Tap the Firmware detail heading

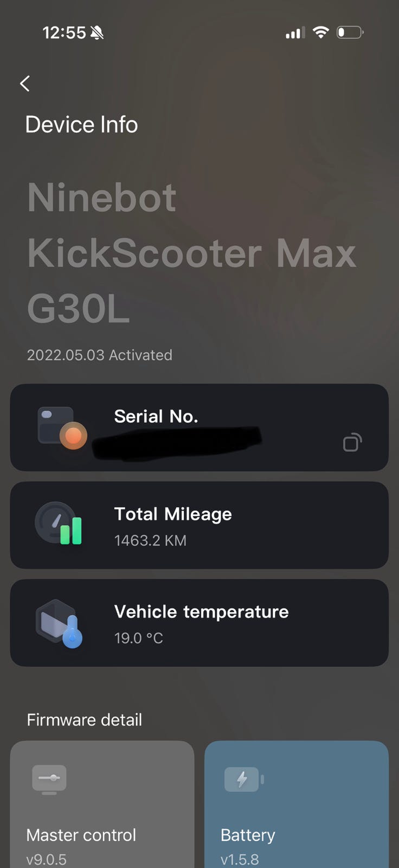[x=85, y=720]
